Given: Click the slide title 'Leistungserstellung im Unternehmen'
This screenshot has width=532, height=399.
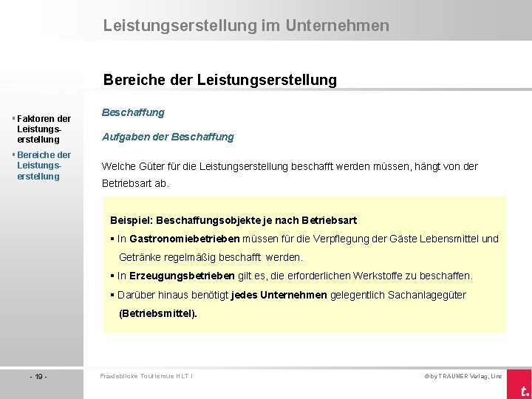Looking at the screenshot, I should [246, 25].
